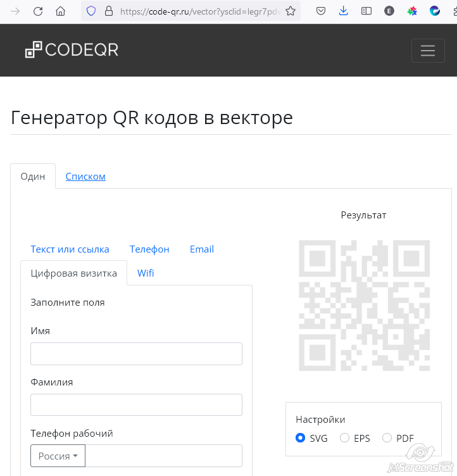Click the Имя input field

coord(136,354)
